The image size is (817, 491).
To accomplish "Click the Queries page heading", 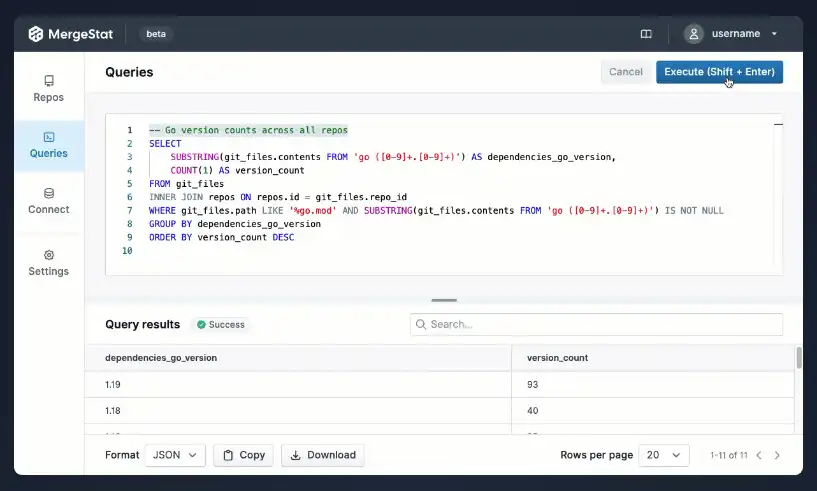I will (x=129, y=72).
